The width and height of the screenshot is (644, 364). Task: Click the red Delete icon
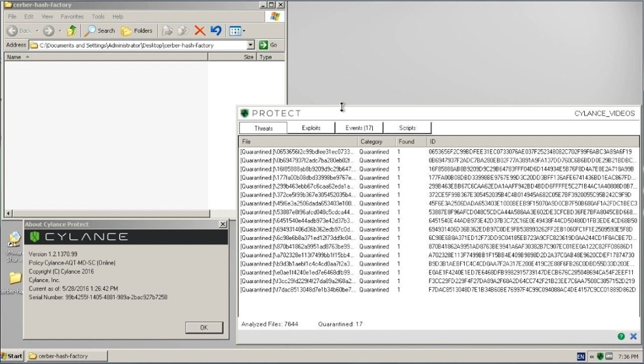[200, 30]
